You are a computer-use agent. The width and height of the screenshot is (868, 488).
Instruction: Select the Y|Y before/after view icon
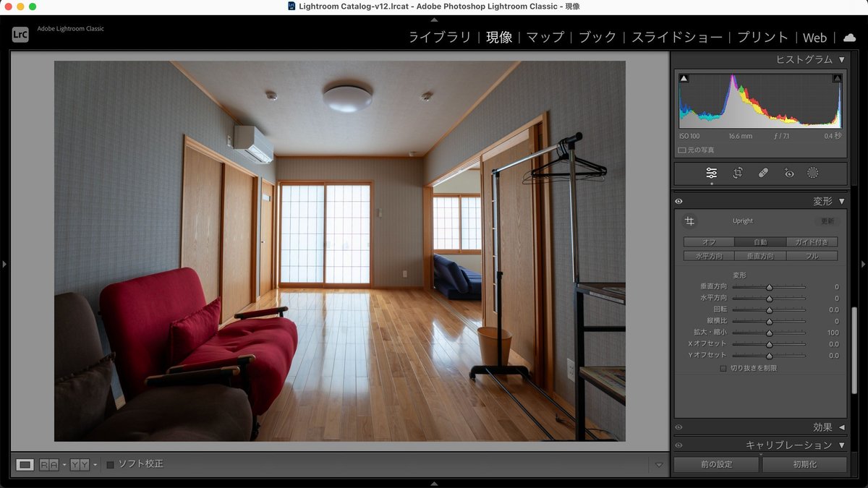tap(80, 464)
